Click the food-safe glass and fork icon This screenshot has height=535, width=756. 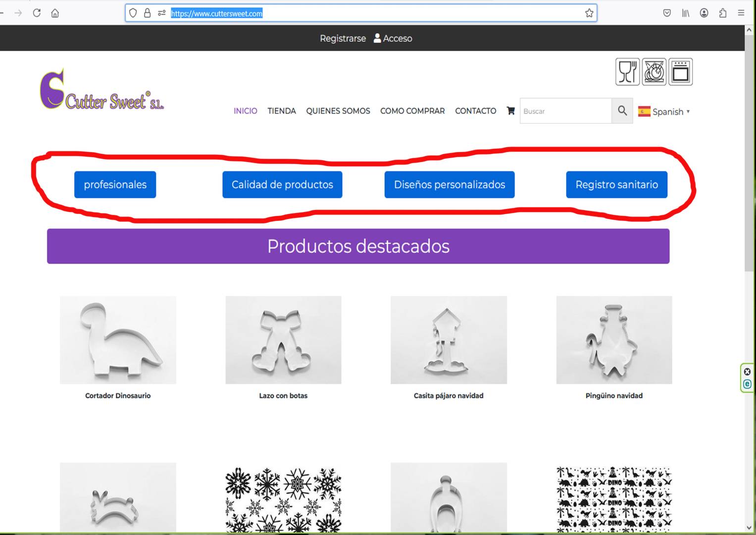click(x=628, y=72)
